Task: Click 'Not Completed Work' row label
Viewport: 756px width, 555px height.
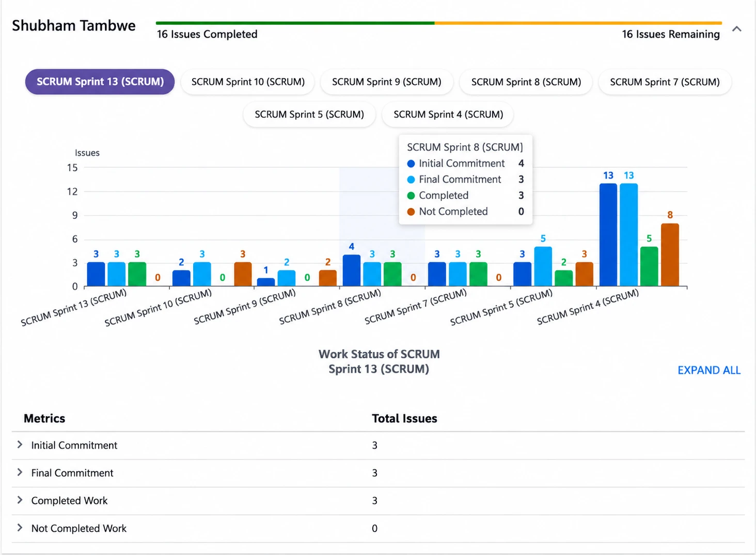Action: [79, 528]
